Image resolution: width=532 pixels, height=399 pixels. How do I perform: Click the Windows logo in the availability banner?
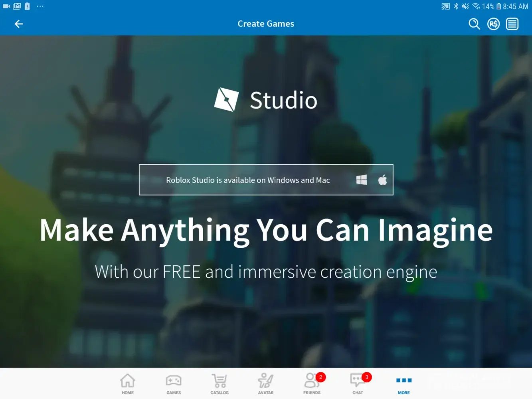tap(361, 180)
